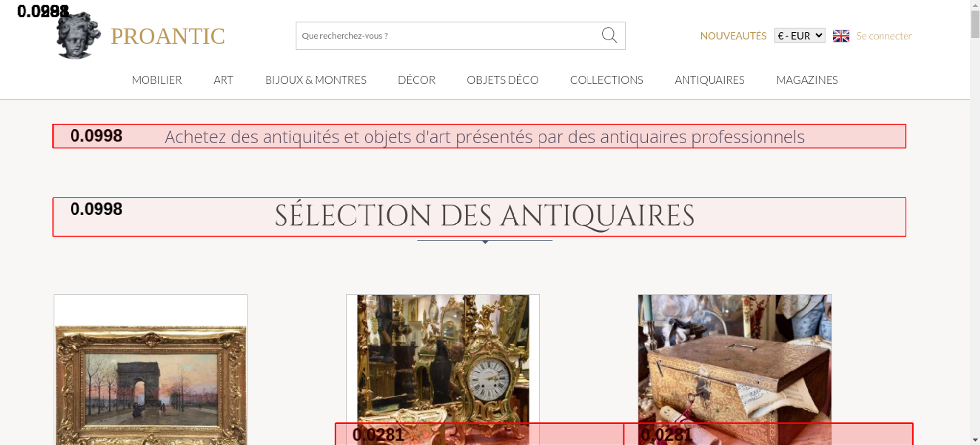Open the Art menu
The height and width of the screenshot is (445, 980).
pyautogui.click(x=223, y=80)
